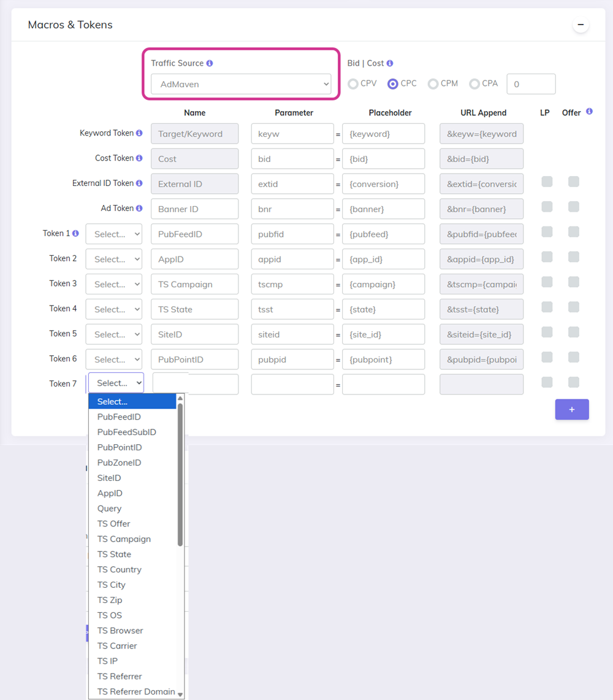Select the CPM radio button
This screenshot has height=700, width=613.
pyautogui.click(x=433, y=84)
